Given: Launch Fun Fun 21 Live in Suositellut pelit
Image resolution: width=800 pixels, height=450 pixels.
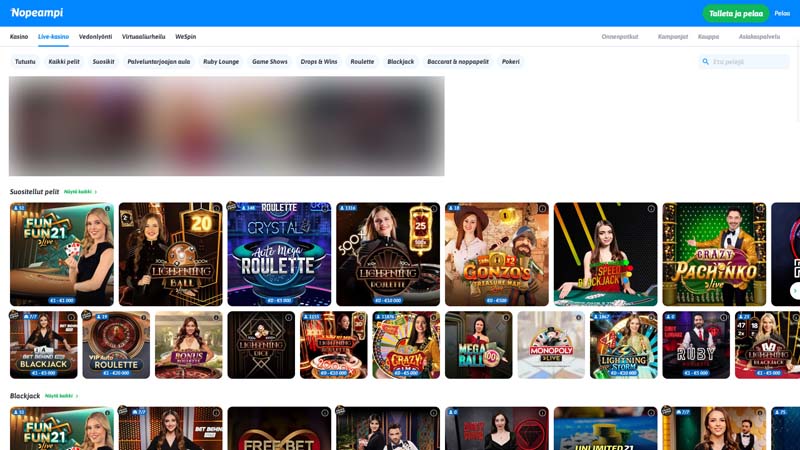Looking at the screenshot, I should 62,254.
